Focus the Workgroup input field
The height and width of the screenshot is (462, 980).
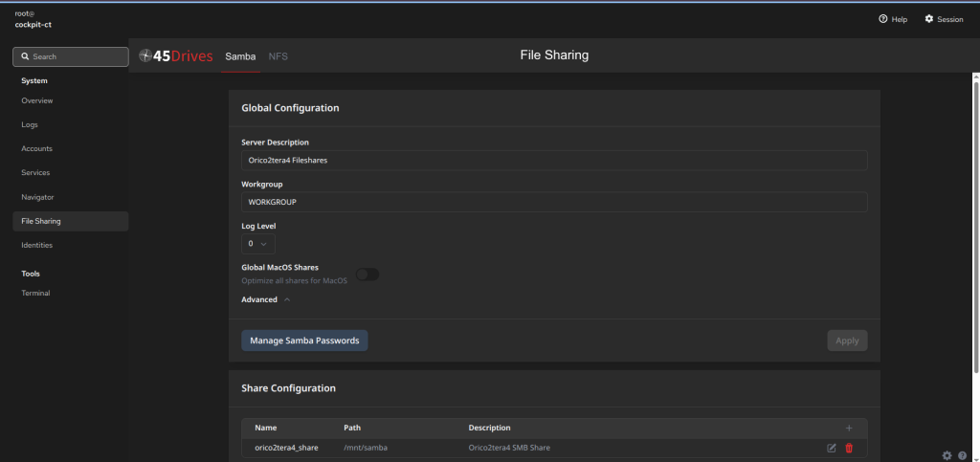pyautogui.click(x=554, y=202)
